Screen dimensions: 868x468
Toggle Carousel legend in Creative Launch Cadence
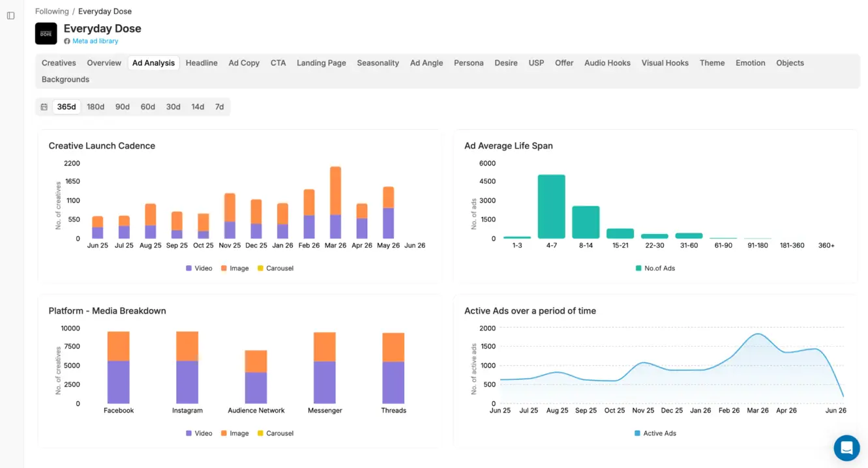[x=275, y=269]
